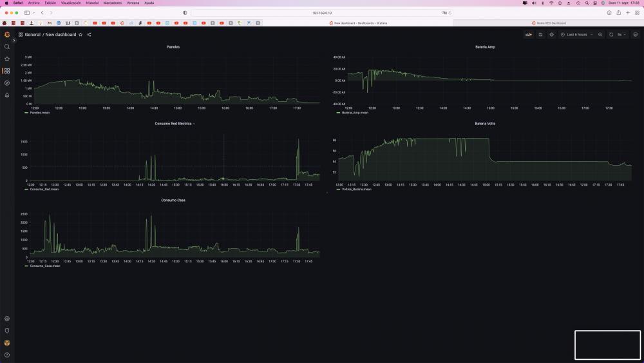Click Consumo_Casa.mean legend color swatch

point(26,266)
